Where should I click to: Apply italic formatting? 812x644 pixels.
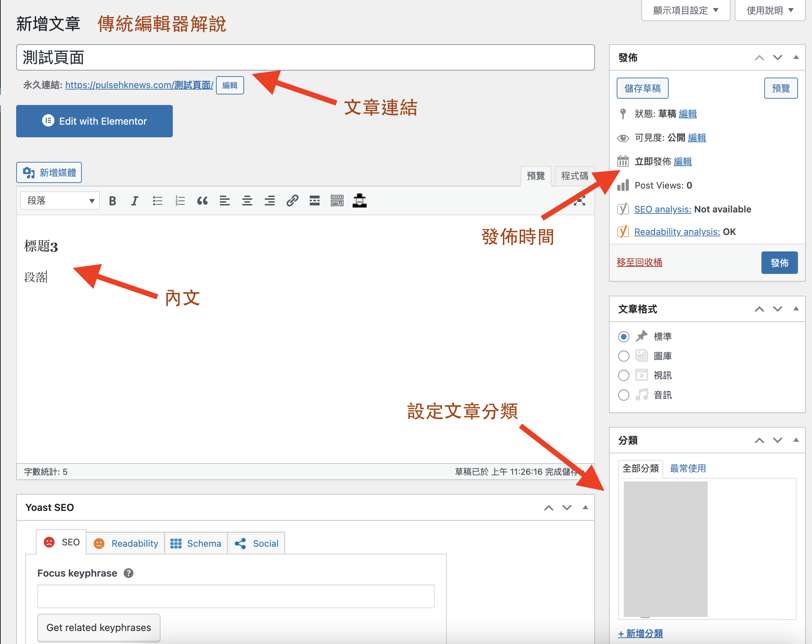135,201
